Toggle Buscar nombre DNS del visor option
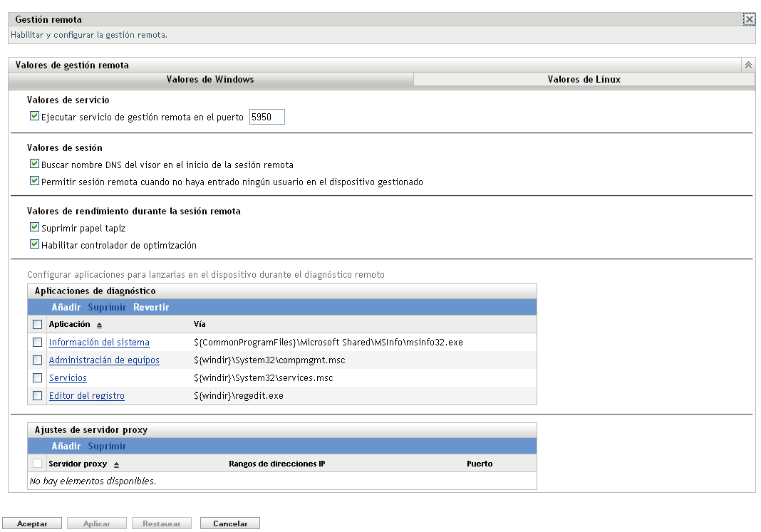 34,163
